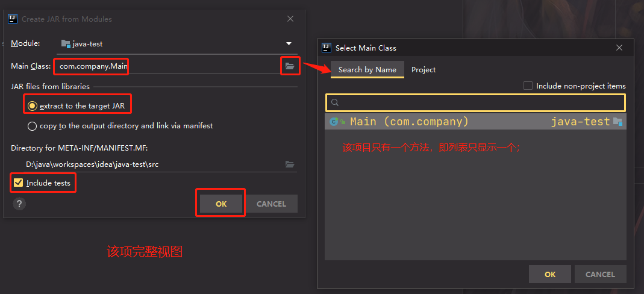
Task: Confirm OK in Select Main Class dialog
Action: [550, 274]
